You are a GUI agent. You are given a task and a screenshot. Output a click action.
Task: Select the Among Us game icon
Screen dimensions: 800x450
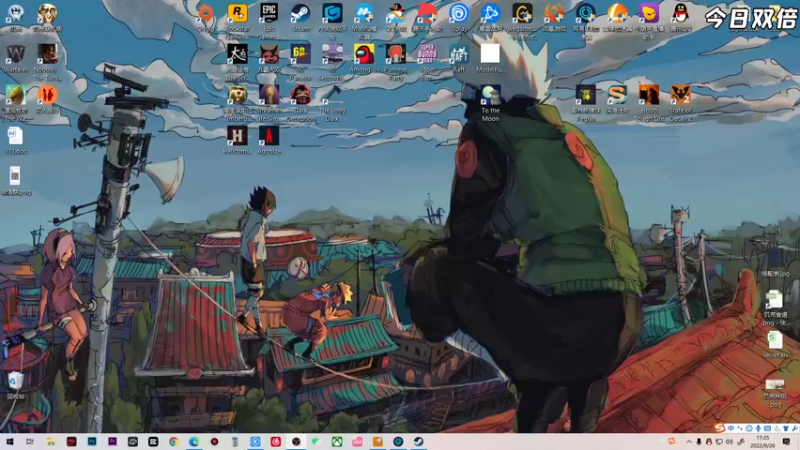(364, 54)
